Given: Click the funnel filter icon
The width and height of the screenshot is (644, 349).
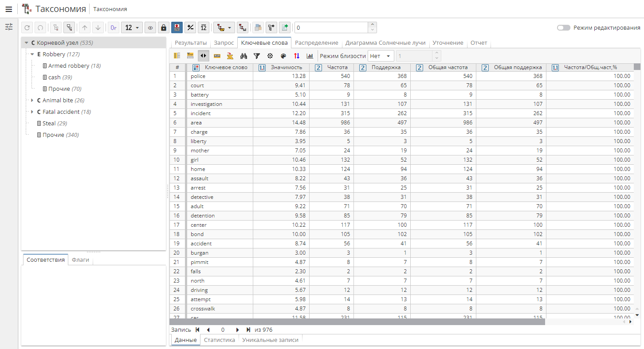Looking at the screenshot, I should (257, 56).
